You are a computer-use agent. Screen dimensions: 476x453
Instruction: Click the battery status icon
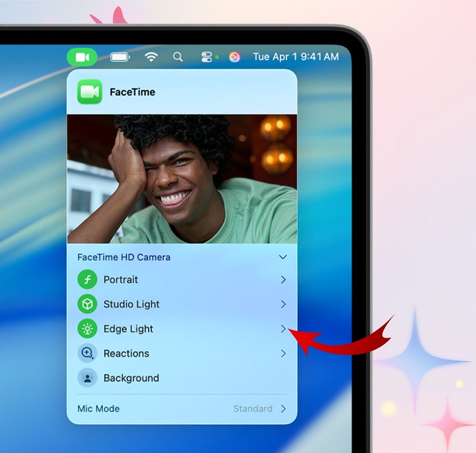120,57
